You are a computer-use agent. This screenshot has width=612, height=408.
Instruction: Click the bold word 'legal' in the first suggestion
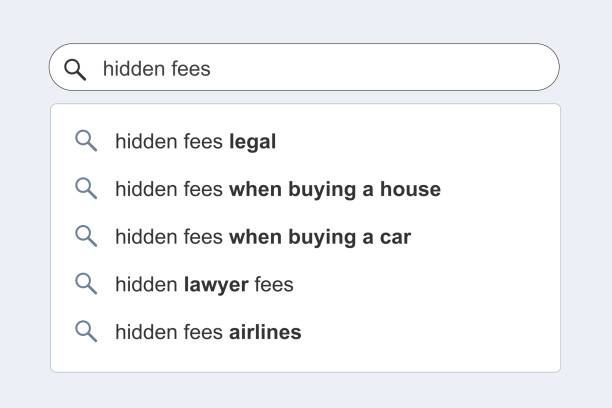click(252, 142)
